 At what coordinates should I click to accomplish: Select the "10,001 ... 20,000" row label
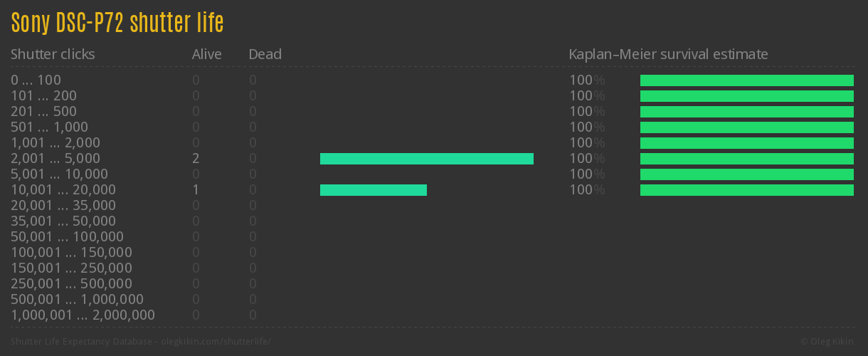pos(63,190)
